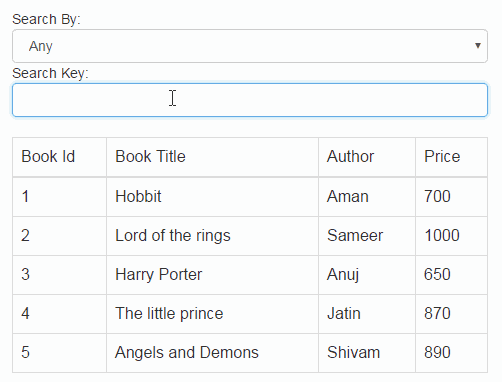Screen dimensions: 502x382
Task: Select the Hobbit title cell
Action: click(212, 197)
